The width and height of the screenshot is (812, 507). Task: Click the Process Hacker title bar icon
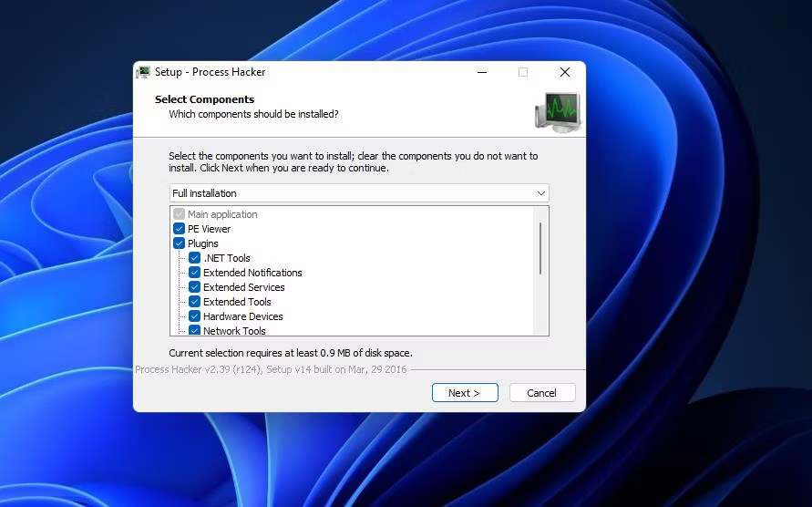click(x=143, y=72)
